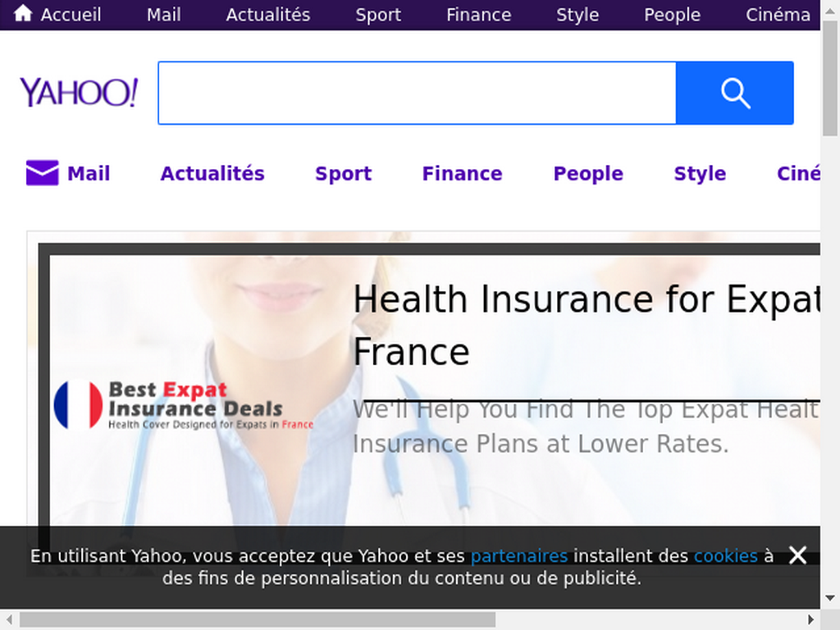The width and height of the screenshot is (840, 630).
Task: Follow the 'cookies' link in cookie notice
Action: coord(726,556)
